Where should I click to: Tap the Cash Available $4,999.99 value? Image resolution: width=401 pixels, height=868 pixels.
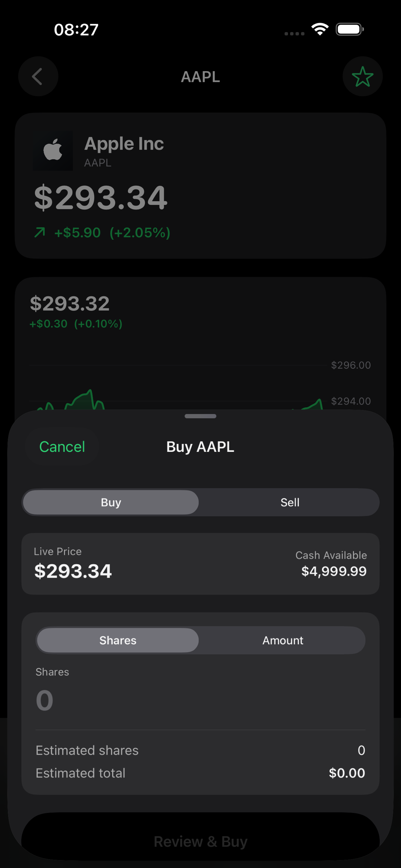[334, 571]
